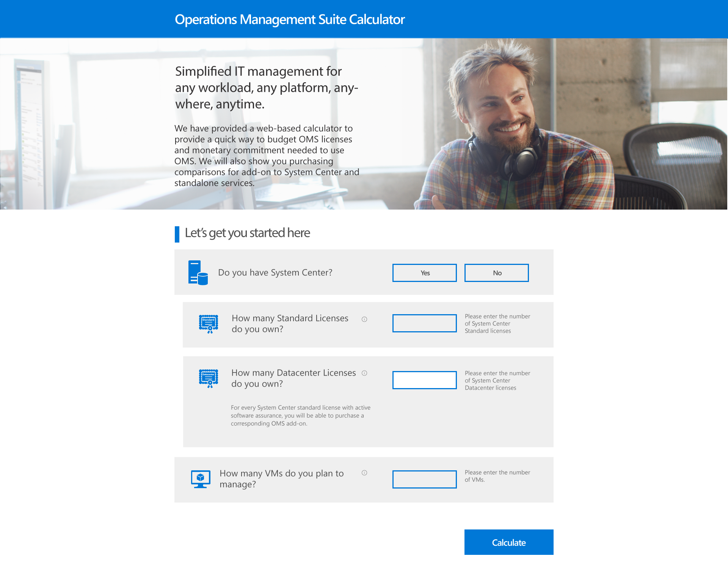Click the Calculate button
Screen dimensions: 728x581
[509, 542]
